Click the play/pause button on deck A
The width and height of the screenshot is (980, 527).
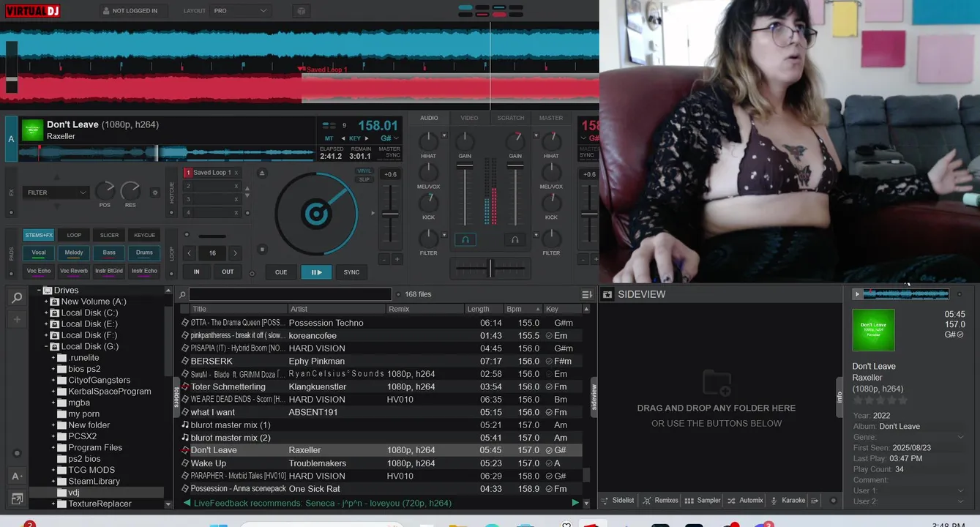(x=316, y=272)
